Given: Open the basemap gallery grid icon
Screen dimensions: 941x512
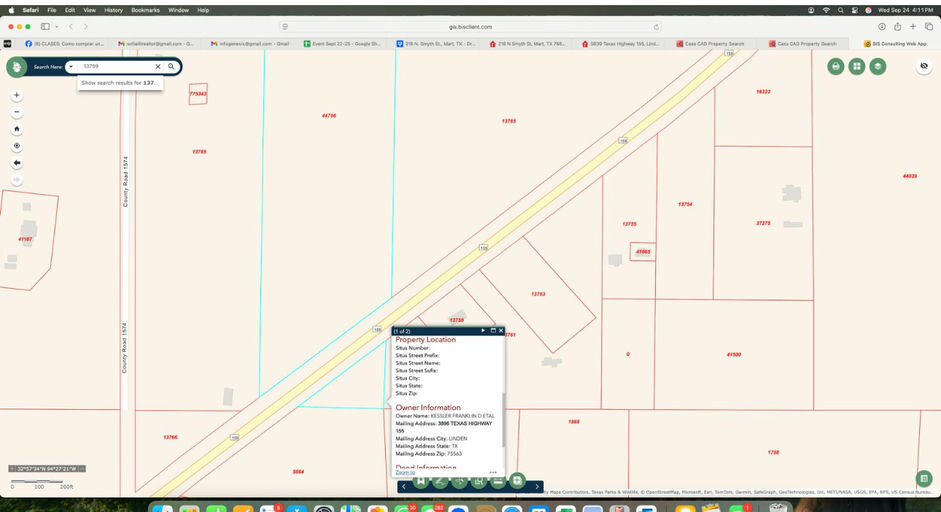Looking at the screenshot, I should (857, 66).
